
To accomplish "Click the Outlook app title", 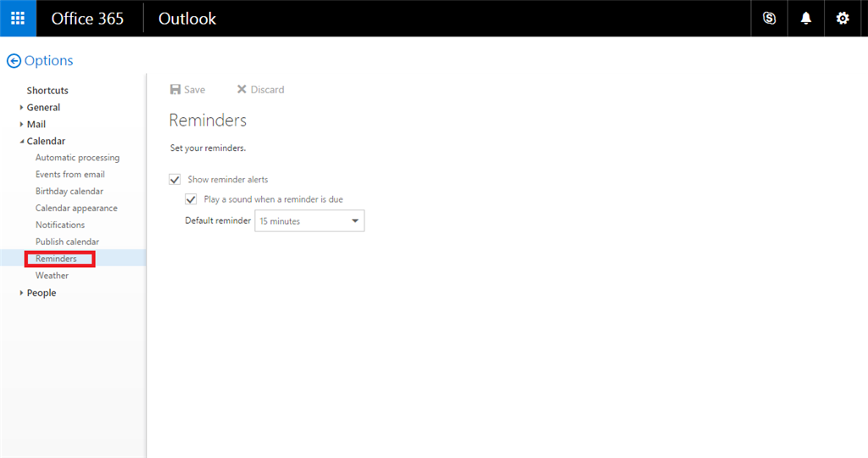I will pos(187,19).
